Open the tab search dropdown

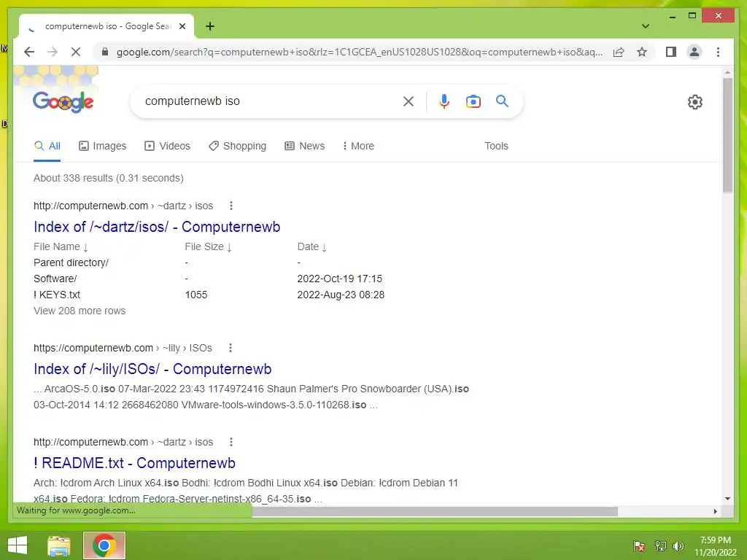pos(645,26)
